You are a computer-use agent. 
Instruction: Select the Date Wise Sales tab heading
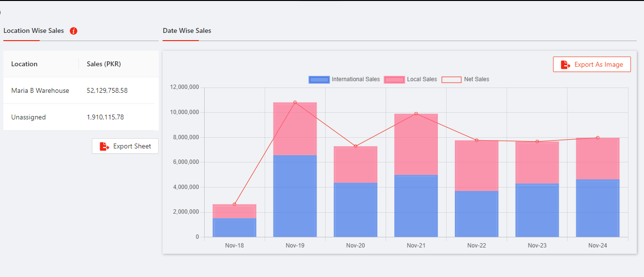pos(187,31)
